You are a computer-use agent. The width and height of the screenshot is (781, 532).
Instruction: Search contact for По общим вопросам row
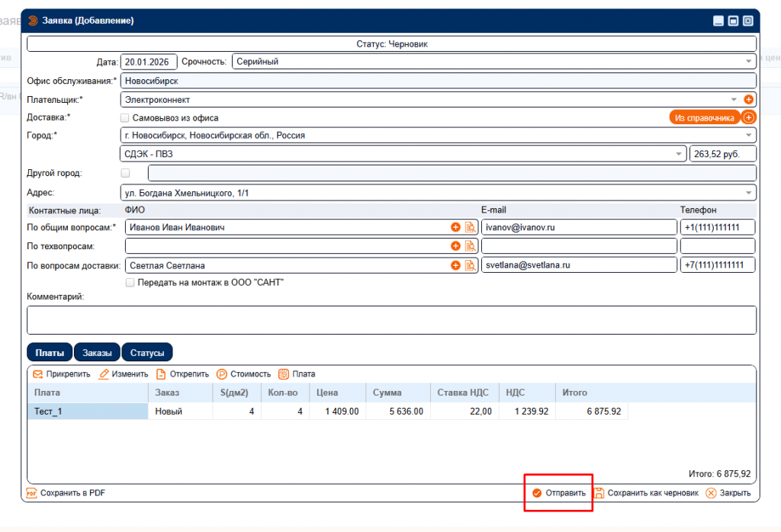tap(470, 227)
